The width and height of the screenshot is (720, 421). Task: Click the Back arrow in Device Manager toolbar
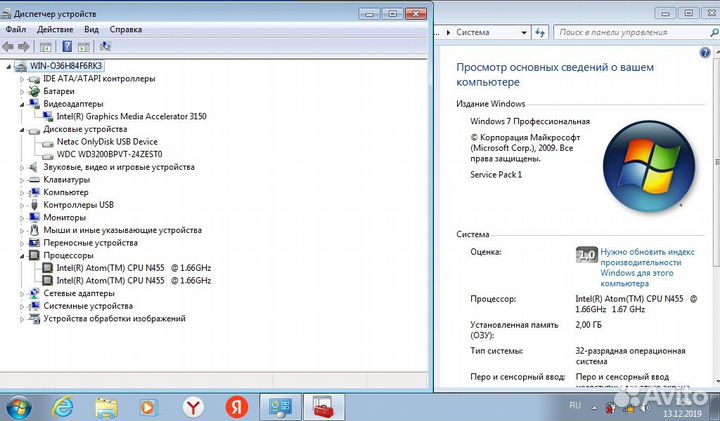8,46
